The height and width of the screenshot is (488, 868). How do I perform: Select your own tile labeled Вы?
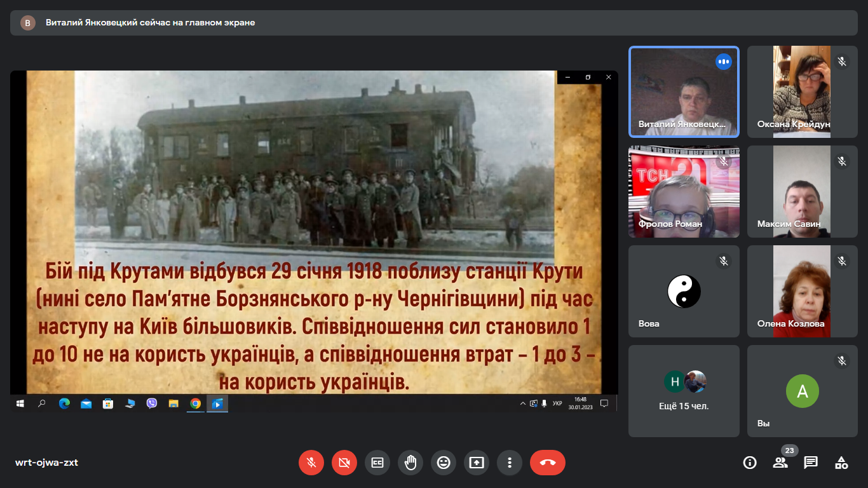(803, 391)
